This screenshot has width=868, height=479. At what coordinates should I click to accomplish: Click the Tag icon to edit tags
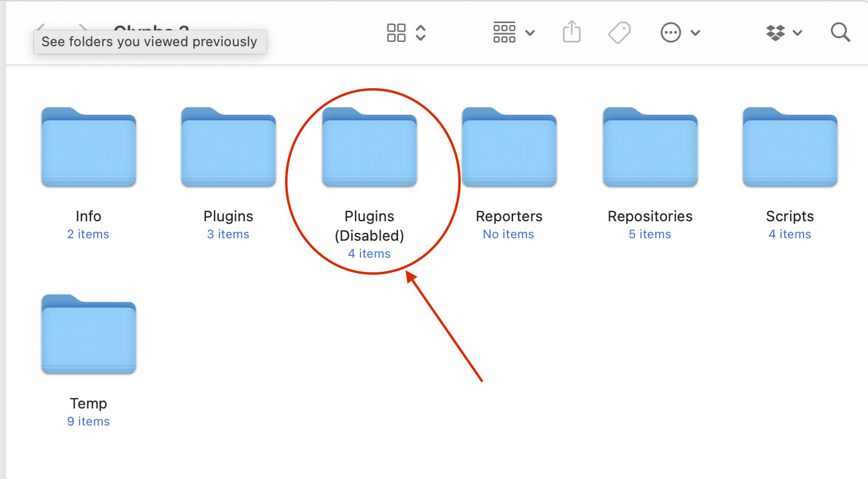[619, 33]
